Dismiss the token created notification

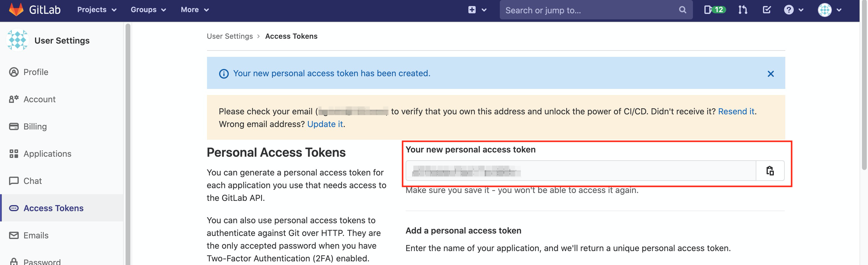770,74
